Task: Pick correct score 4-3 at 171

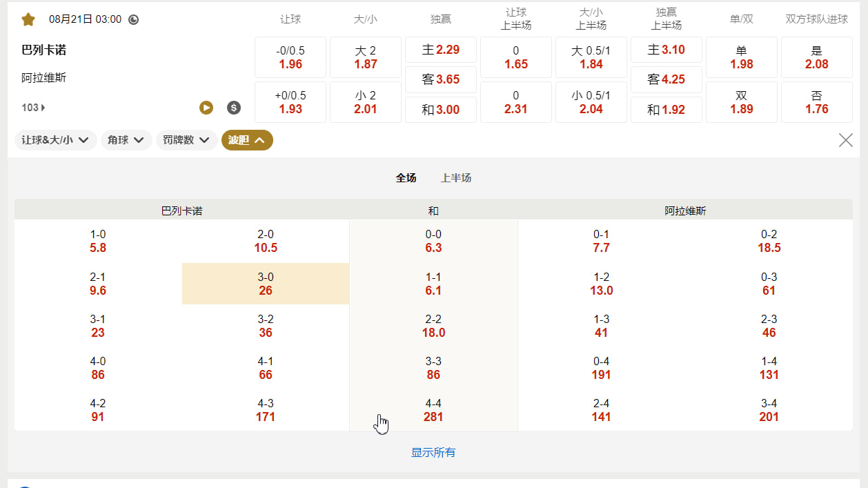Action: click(x=266, y=410)
